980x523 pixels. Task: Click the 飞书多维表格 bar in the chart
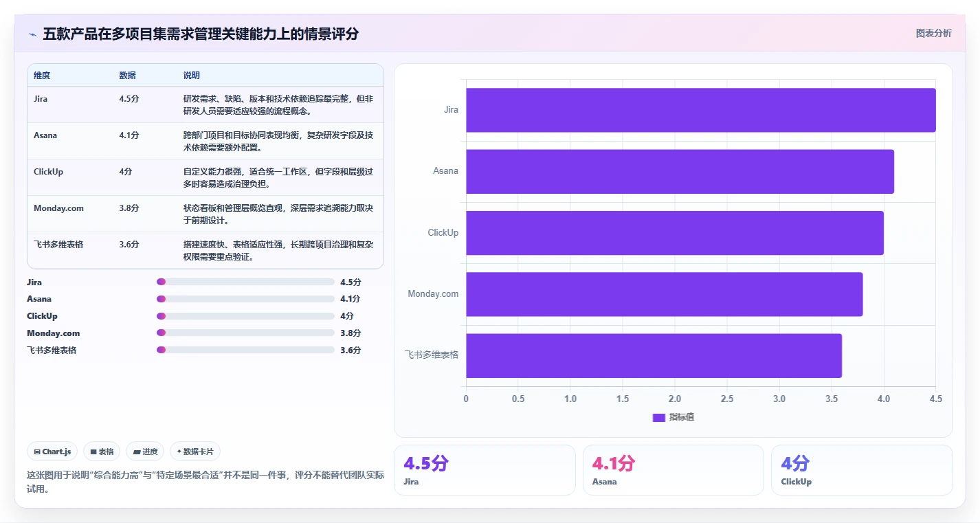(654, 355)
